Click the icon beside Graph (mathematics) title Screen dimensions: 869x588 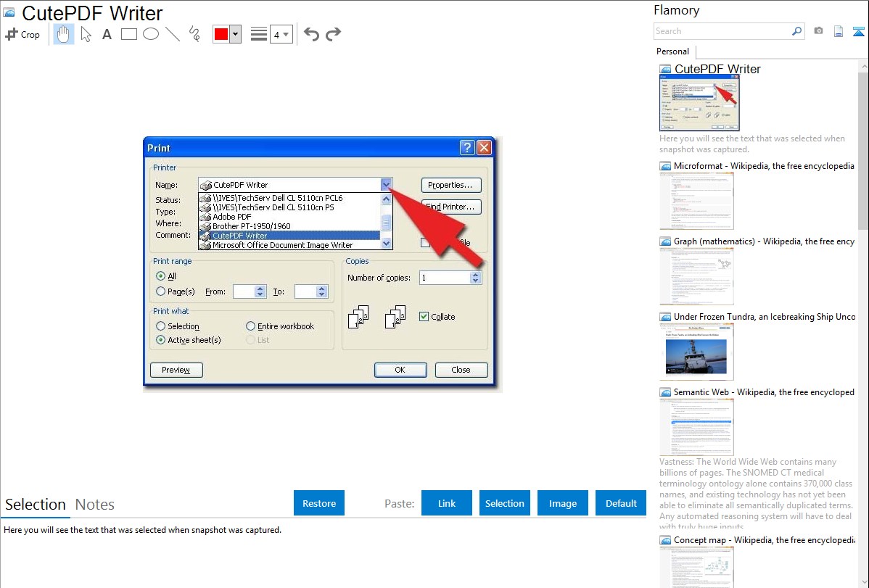(x=665, y=241)
